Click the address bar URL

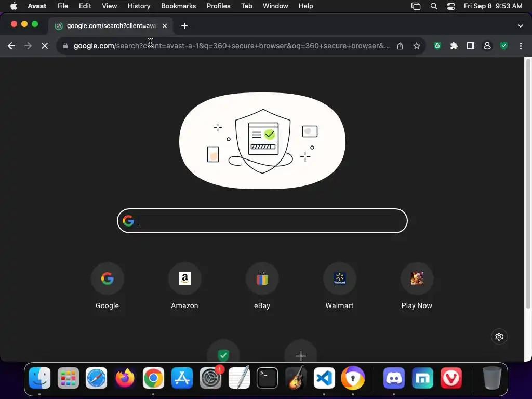click(x=231, y=46)
